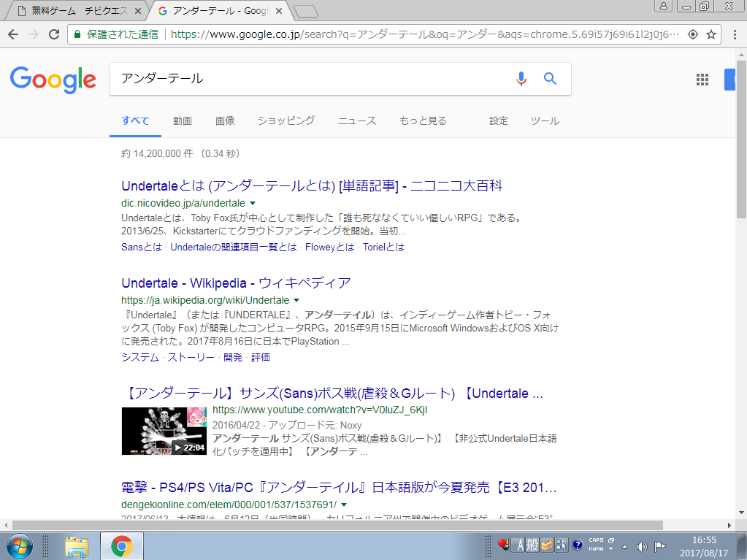Open the もっと見る menu

tap(423, 120)
